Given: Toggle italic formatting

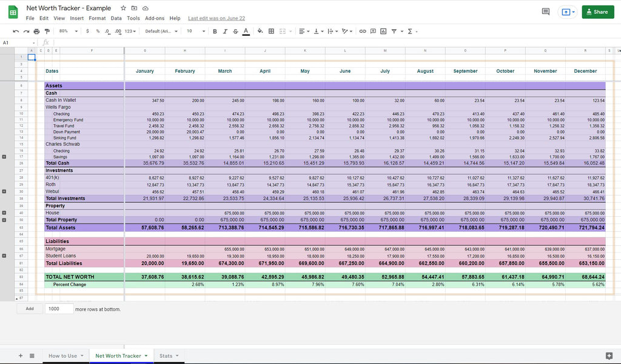Looking at the screenshot, I should point(225,31).
